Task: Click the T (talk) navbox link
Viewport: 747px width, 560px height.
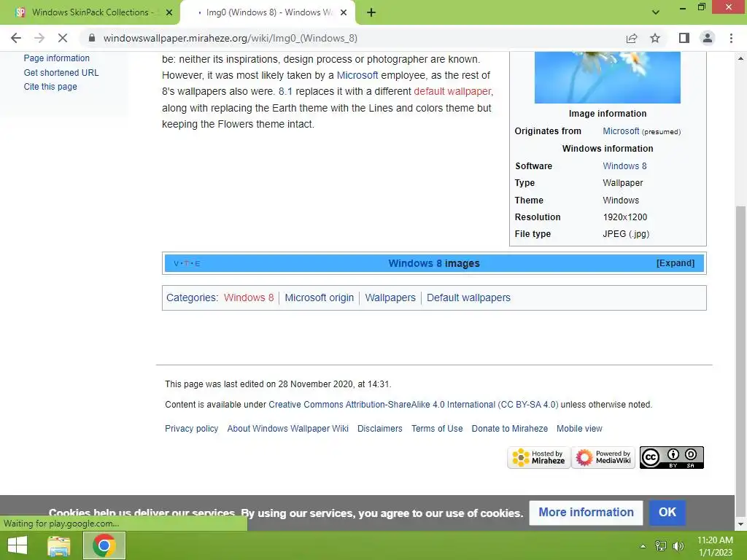Action: (186, 264)
